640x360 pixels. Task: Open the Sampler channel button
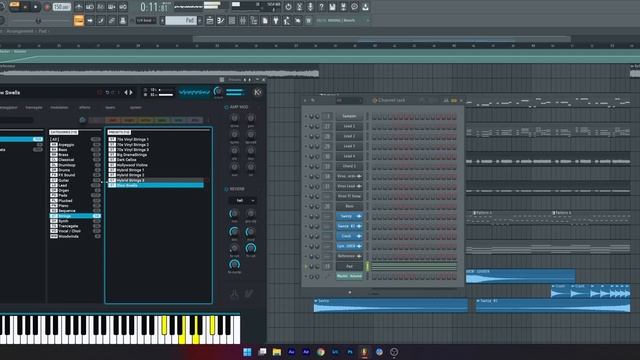[349, 116]
